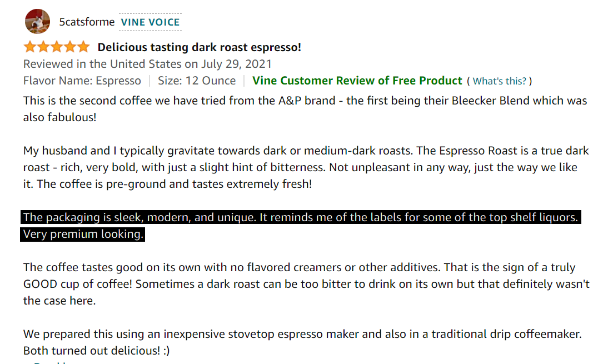Screen dimensions: 608x364
Task: Click the third star of the rating
Action: point(56,47)
